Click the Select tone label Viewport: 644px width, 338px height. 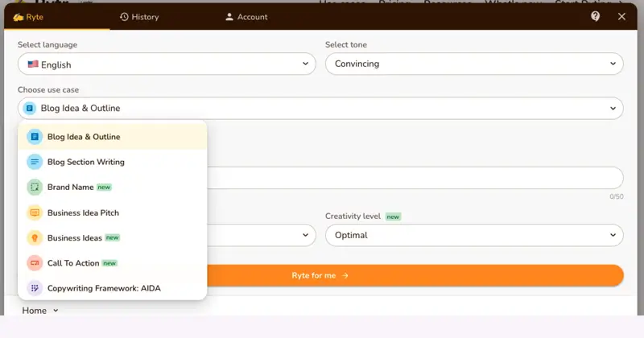[x=346, y=45]
